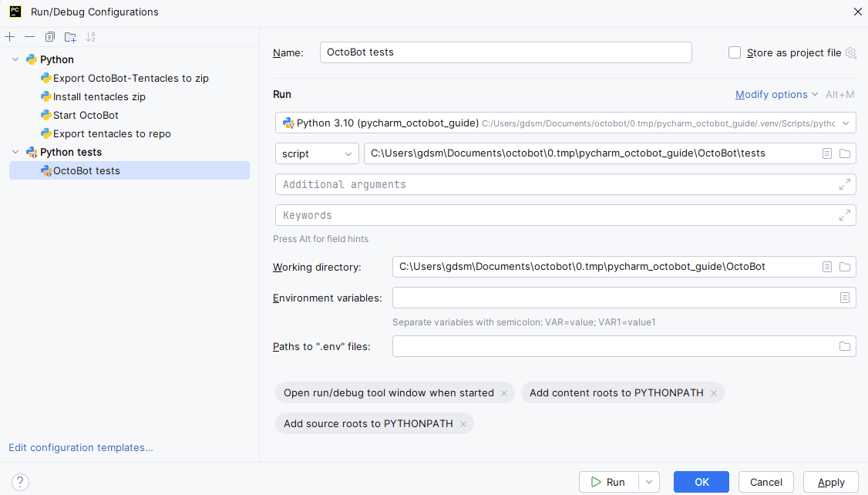
Task: Collapse the Python tests group
Action: (x=15, y=152)
